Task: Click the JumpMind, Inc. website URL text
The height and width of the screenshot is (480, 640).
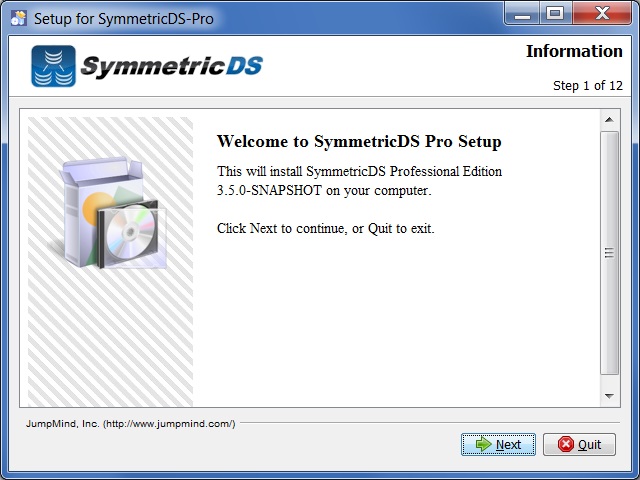Action: pos(169,424)
